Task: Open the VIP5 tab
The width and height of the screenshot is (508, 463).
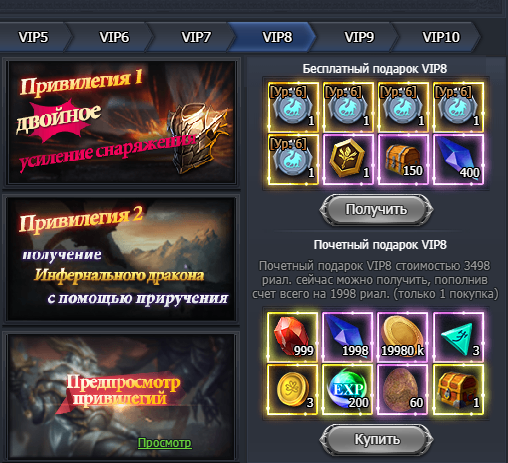Action: (33, 37)
